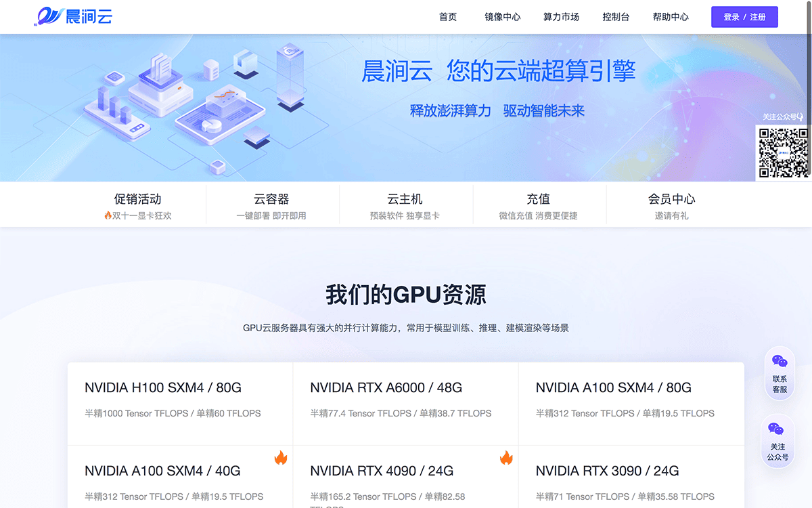The image size is (812, 508).
Task: Click the 晨涧云 logo
Action: point(73,16)
